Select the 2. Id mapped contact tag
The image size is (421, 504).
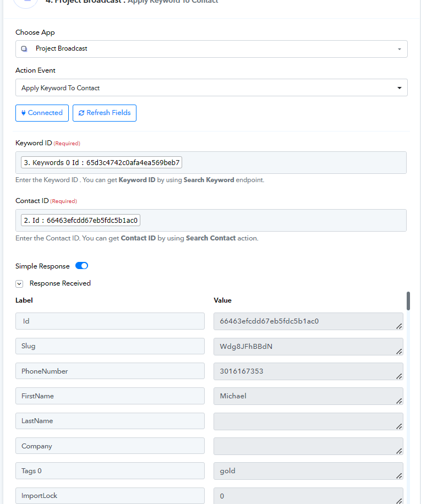81,221
